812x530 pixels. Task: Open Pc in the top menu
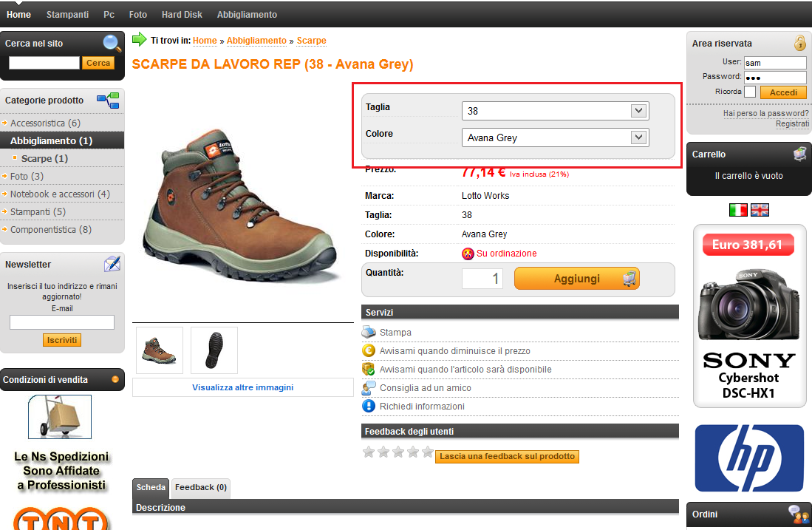tap(109, 15)
